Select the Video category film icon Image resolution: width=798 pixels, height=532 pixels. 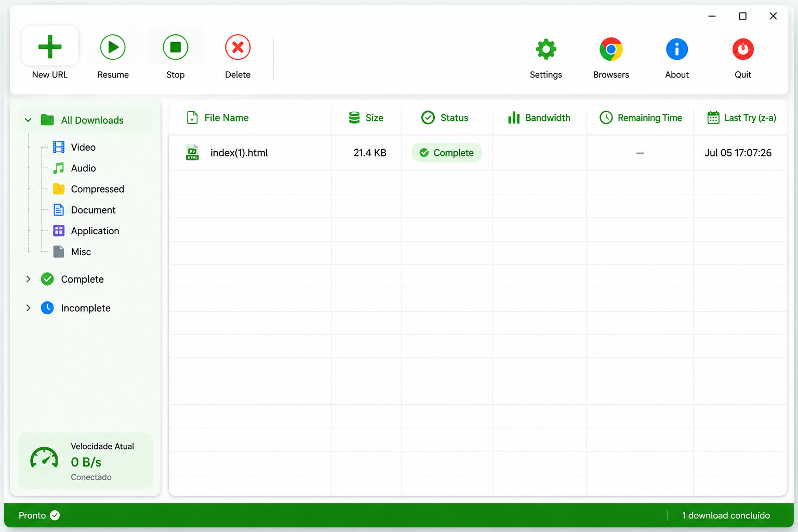coord(59,147)
